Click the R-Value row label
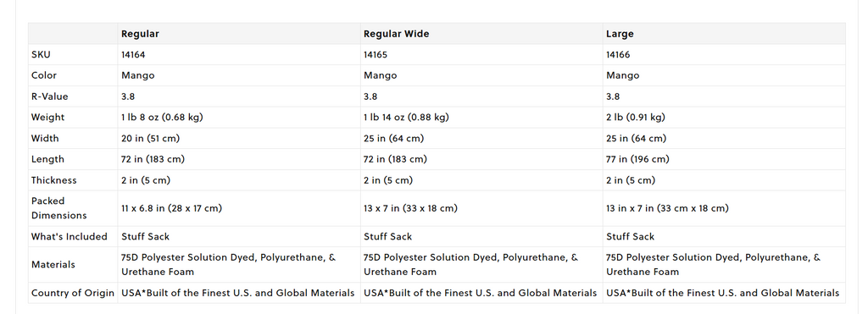Viewport: 868px width, 314px height. coord(50,96)
